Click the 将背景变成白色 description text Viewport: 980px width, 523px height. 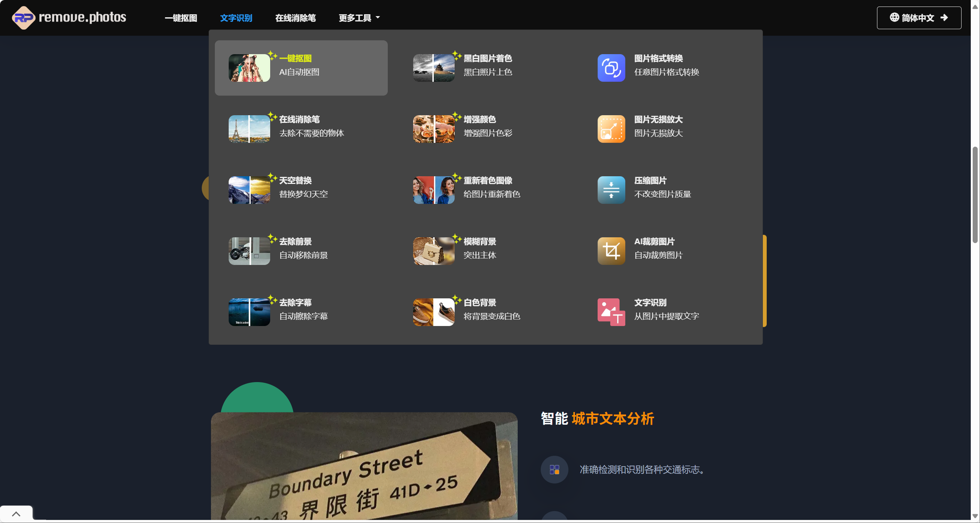[x=492, y=316]
